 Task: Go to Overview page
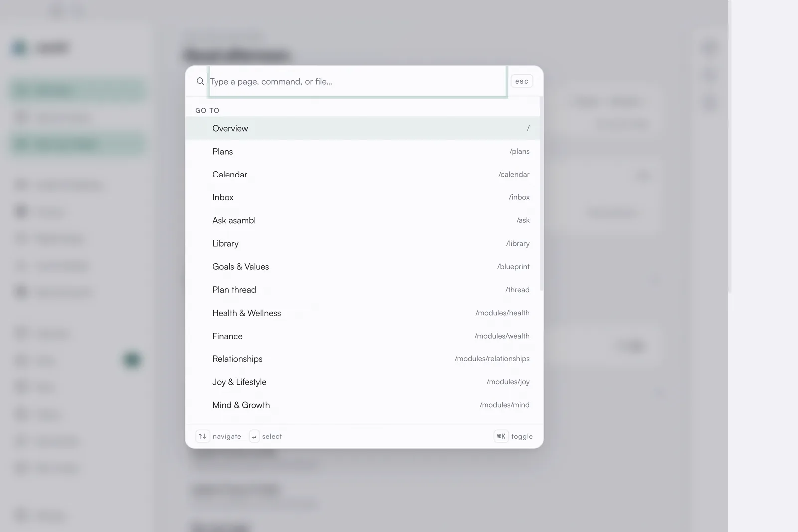click(x=362, y=128)
